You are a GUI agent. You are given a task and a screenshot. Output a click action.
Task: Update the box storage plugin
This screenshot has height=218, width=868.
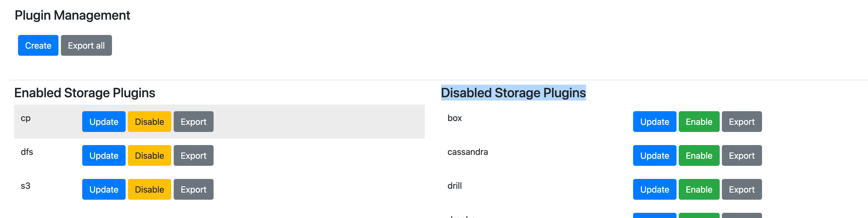pyautogui.click(x=654, y=122)
